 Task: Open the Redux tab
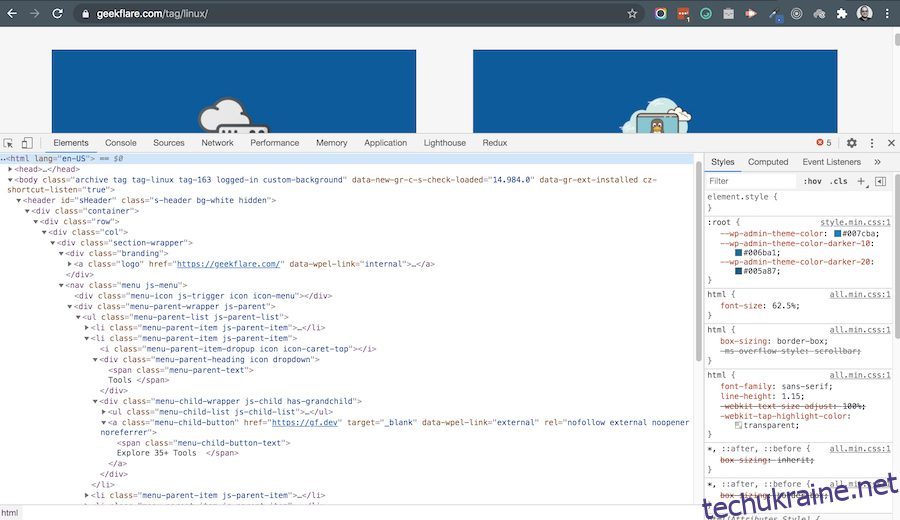coord(495,143)
